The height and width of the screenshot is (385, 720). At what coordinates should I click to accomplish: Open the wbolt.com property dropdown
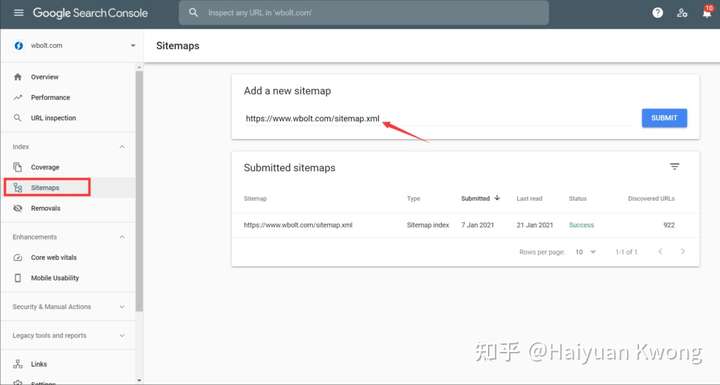click(133, 45)
